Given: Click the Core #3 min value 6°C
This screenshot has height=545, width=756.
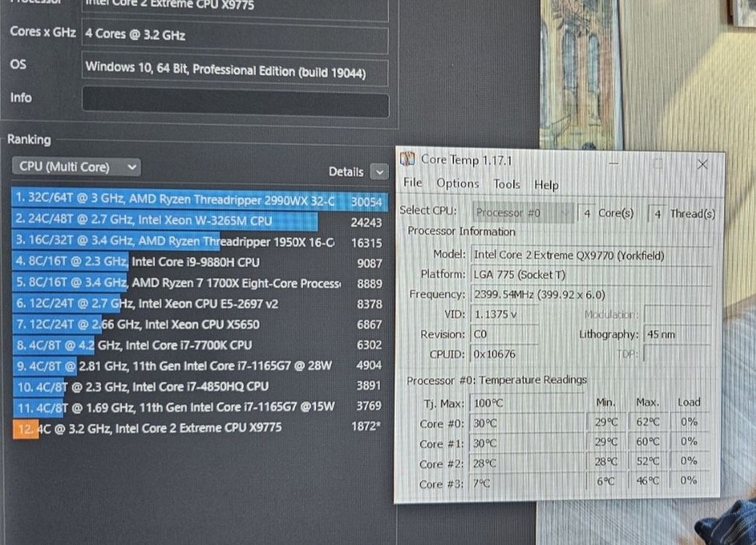Looking at the screenshot, I should tap(606, 481).
